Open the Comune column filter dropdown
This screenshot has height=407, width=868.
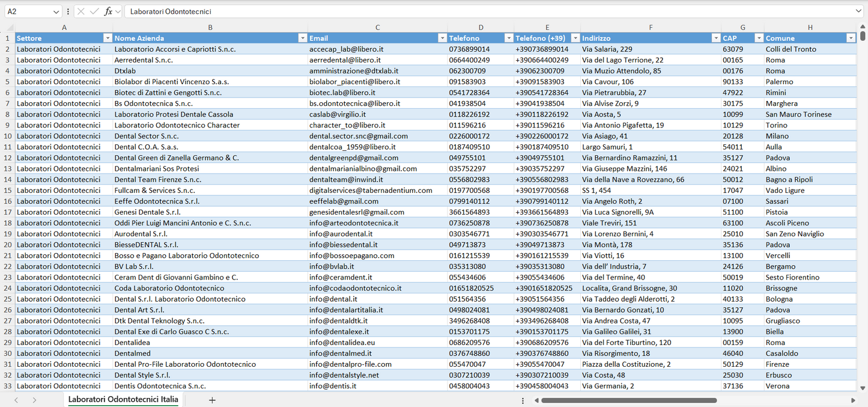pyautogui.click(x=851, y=38)
